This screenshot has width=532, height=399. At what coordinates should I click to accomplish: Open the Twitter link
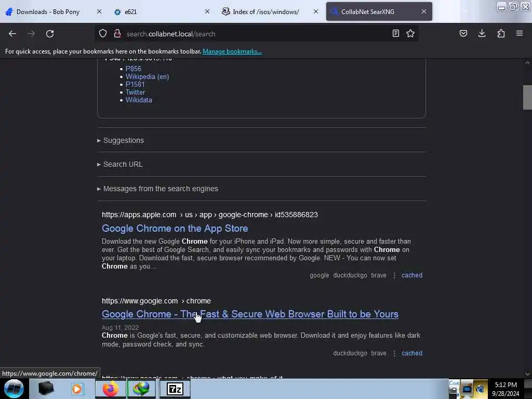(135, 92)
